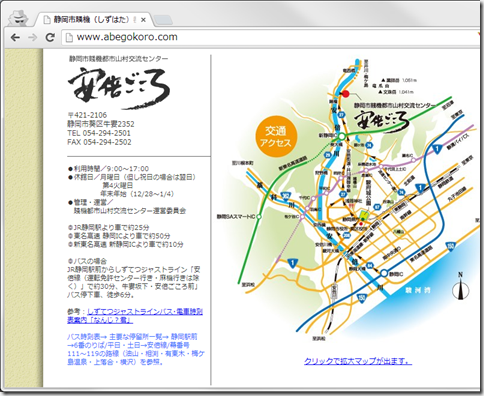Click the 年末年始 (12/28～1/4) line
Screen dimensions: 484x396
coord(137,194)
